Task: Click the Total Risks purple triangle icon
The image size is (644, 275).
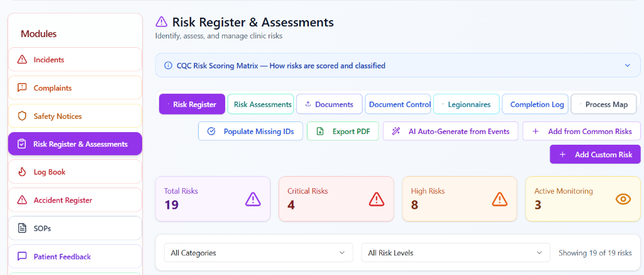Action: [253, 199]
